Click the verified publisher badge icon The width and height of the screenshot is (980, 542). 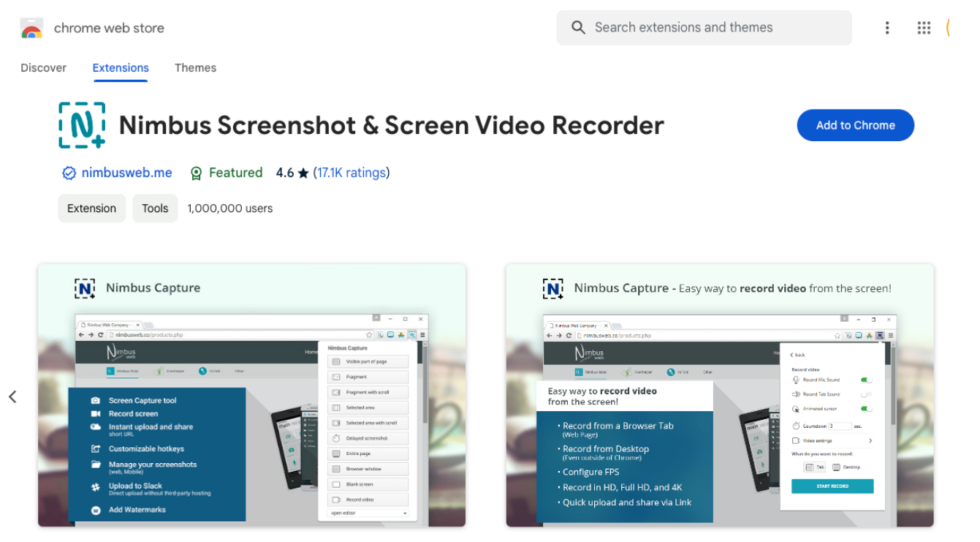(x=69, y=173)
